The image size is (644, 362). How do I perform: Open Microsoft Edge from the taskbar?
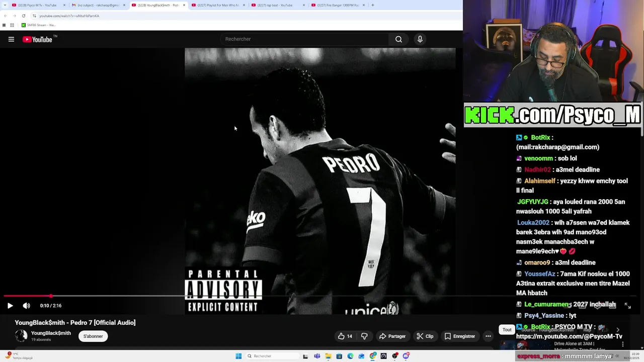[350, 356]
